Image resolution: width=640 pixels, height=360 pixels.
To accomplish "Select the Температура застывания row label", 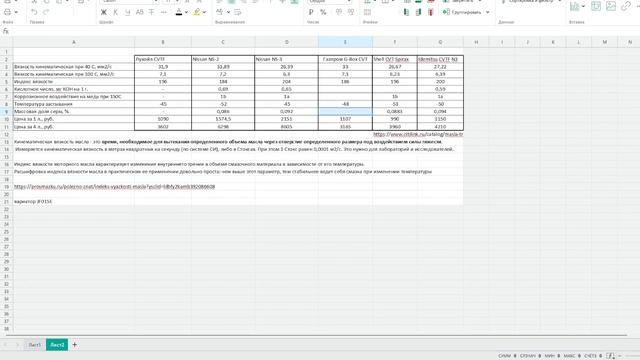I will [74, 104].
